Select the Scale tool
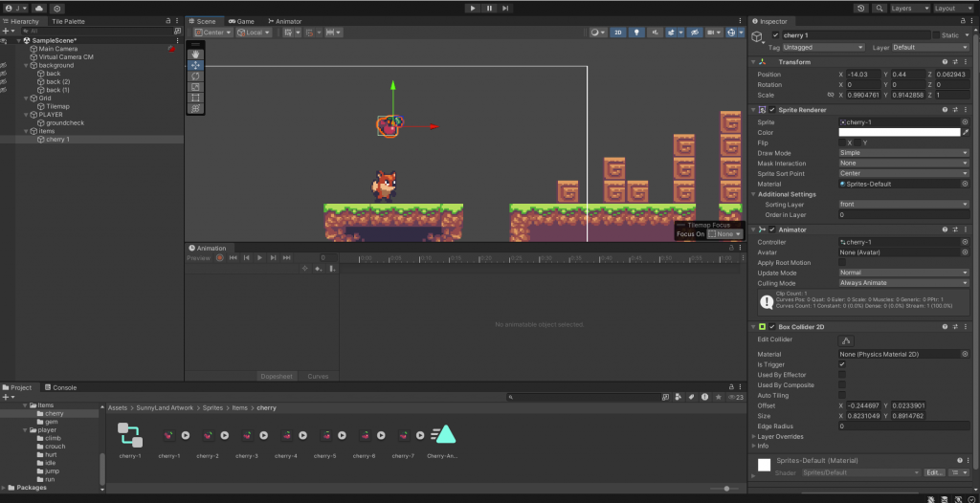 click(195, 87)
